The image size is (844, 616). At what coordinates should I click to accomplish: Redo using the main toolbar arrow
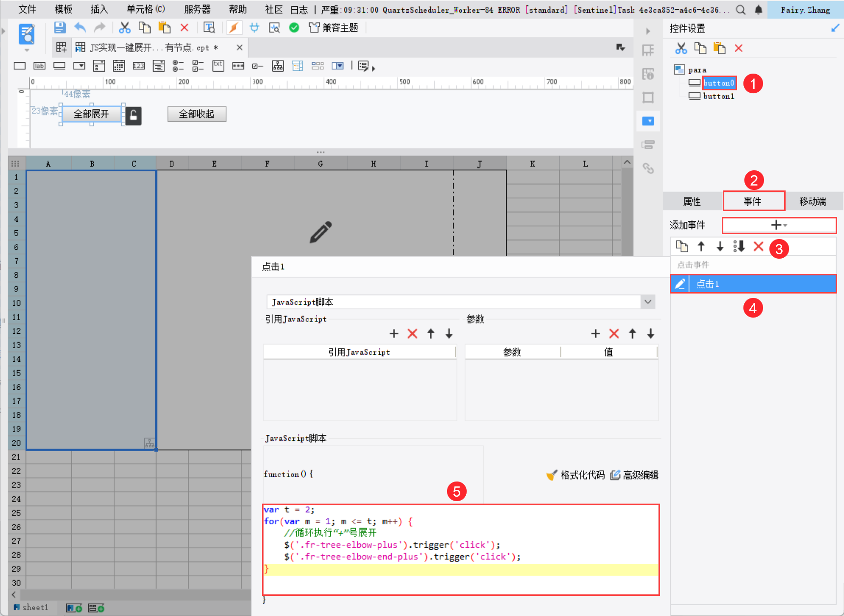point(100,27)
